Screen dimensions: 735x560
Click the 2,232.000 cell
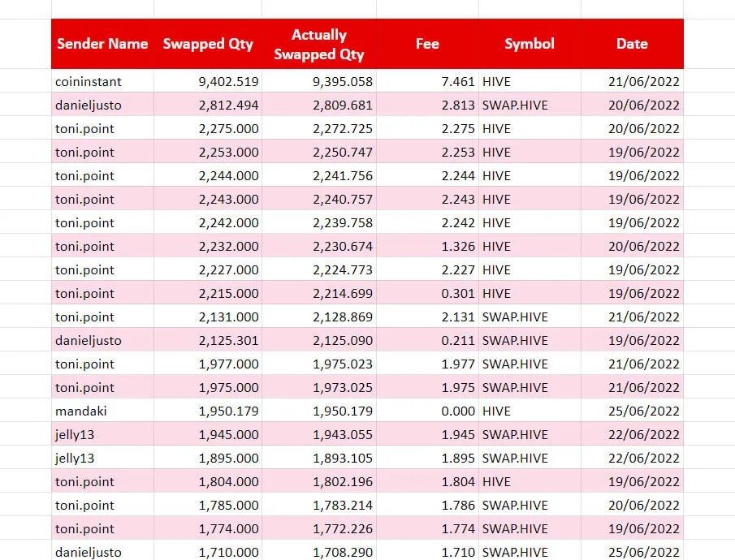208,246
